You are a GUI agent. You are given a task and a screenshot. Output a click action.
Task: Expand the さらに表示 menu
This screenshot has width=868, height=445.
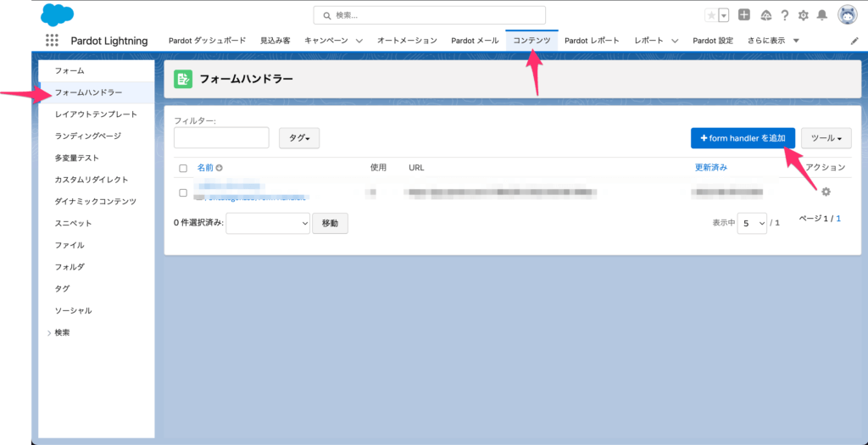[x=773, y=41]
